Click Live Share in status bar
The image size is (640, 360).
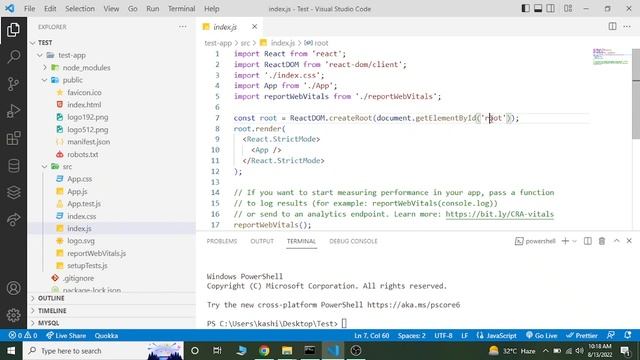tap(66, 336)
